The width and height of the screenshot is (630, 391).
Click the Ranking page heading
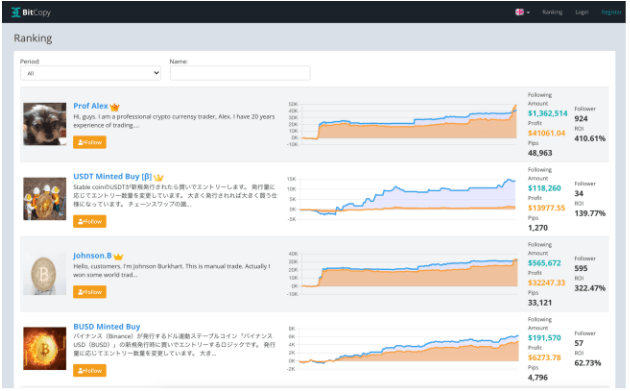pyautogui.click(x=33, y=38)
